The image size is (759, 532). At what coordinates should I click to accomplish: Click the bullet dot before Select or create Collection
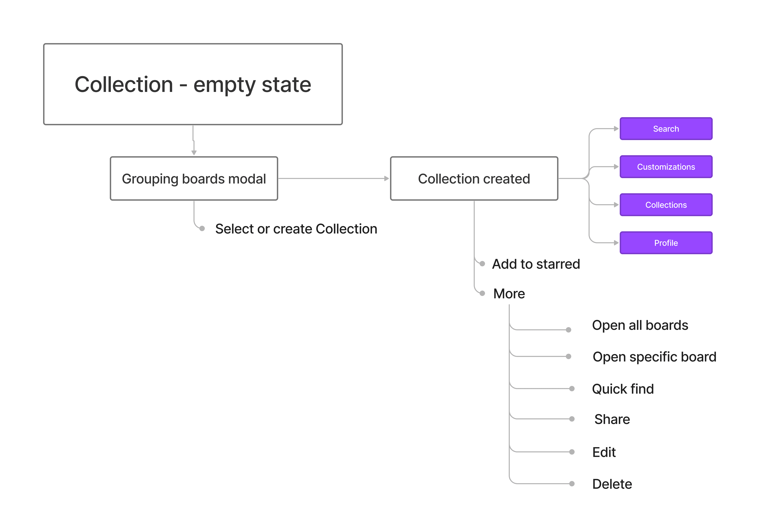pyautogui.click(x=202, y=228)
